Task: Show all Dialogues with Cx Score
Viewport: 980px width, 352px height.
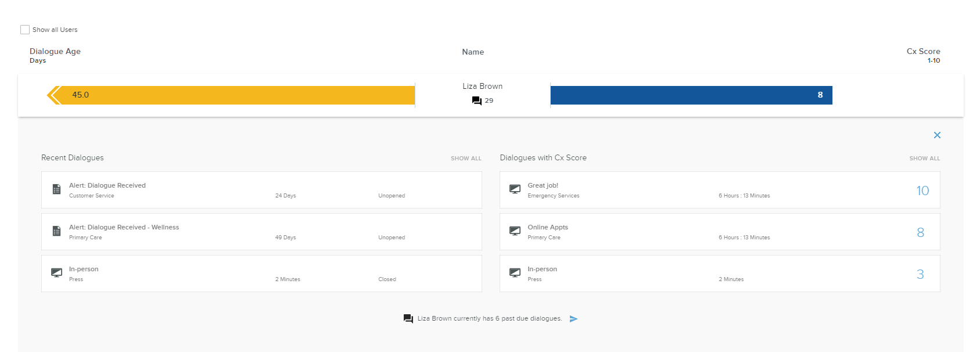Action: point(924,159)
